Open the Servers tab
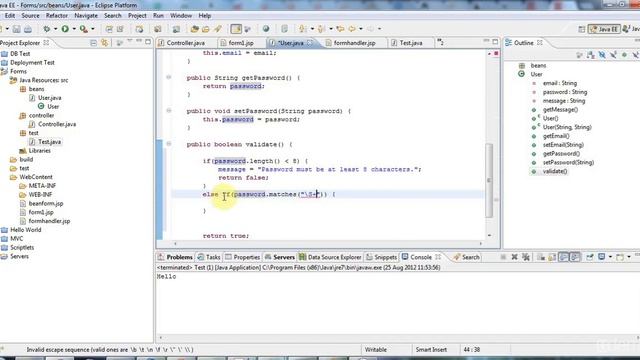640x360 pixels. tap(280, 257)
